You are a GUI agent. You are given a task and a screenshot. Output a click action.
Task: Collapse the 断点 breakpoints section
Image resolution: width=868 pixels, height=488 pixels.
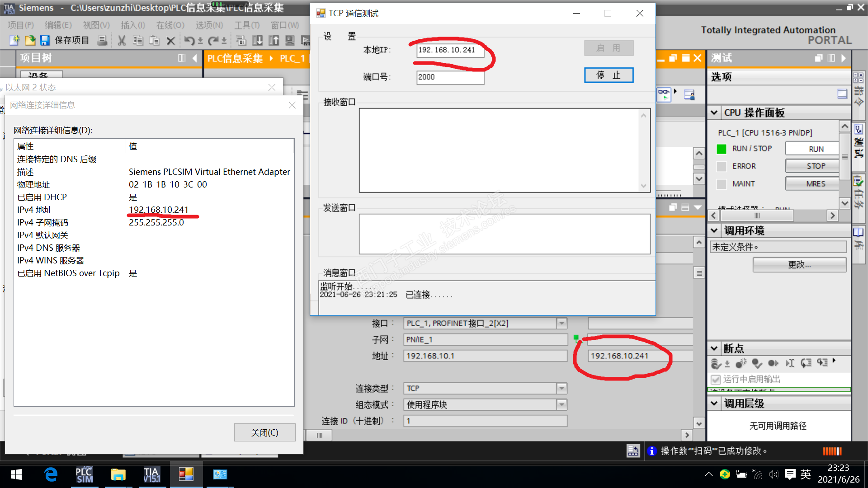[x=714, y=348]
